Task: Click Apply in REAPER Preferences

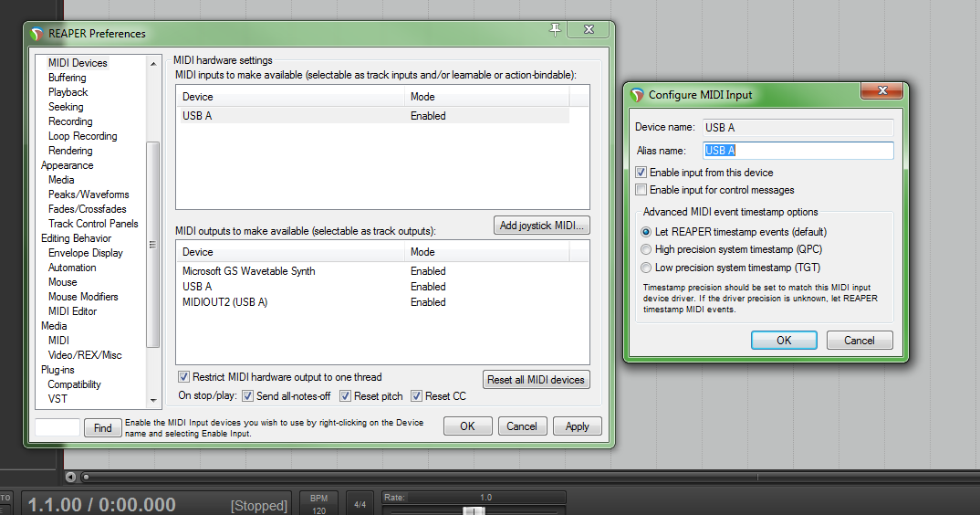Action: (577, 426)
